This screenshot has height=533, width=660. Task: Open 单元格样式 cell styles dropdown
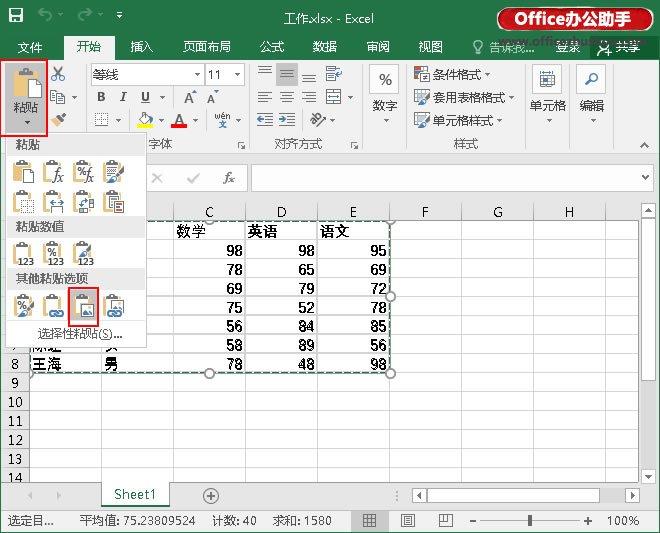click(458, 121)
